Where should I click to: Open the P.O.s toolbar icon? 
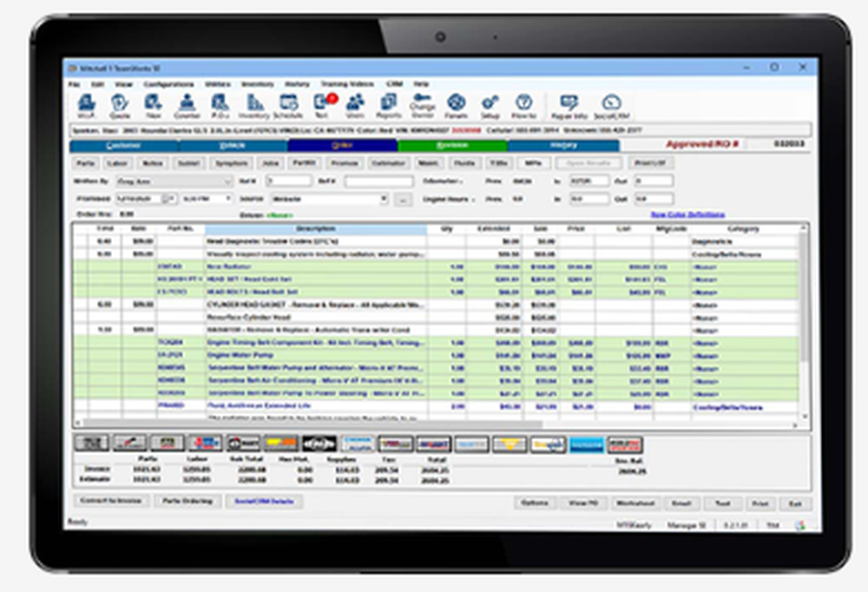(220, 106)
